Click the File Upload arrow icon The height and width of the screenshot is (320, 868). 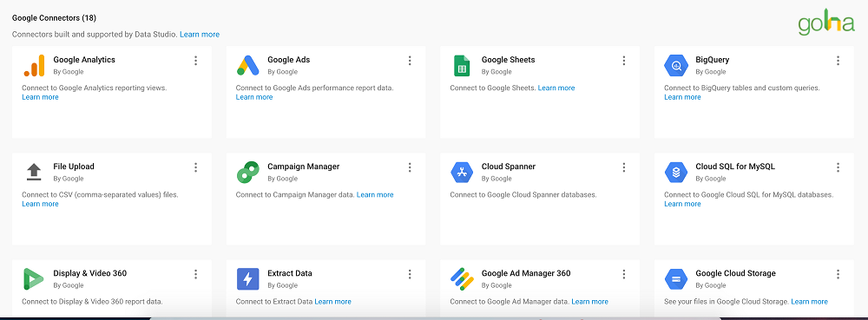34,172
